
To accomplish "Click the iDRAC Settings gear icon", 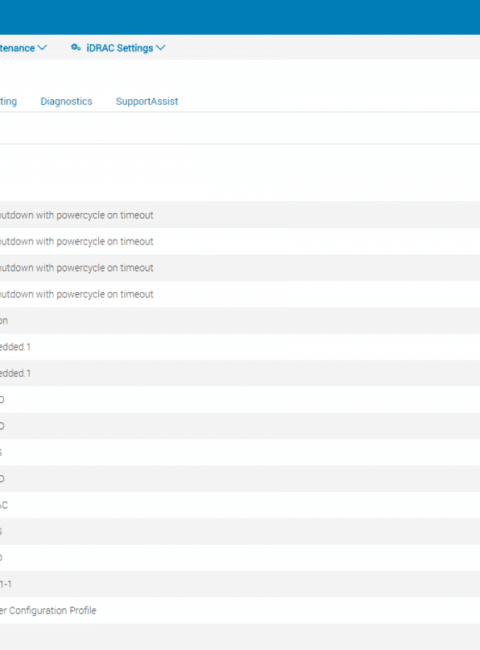I will coord(75,48).
